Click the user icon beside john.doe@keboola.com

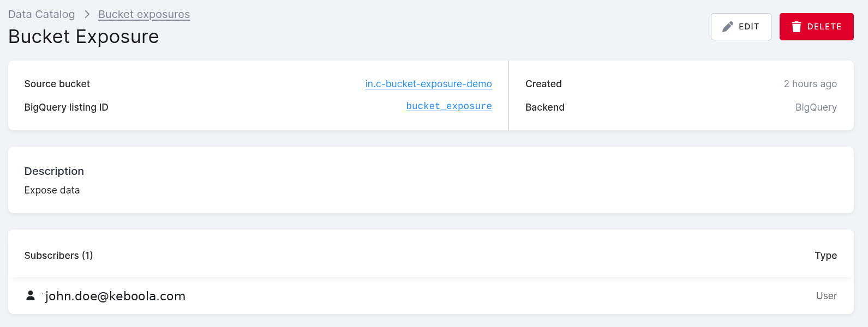(x=31, y=295)
